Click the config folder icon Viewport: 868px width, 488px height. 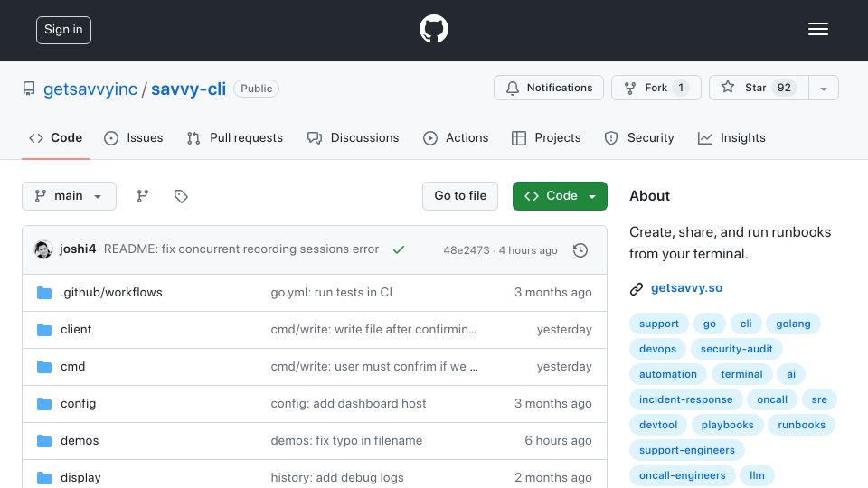point(44,404)
